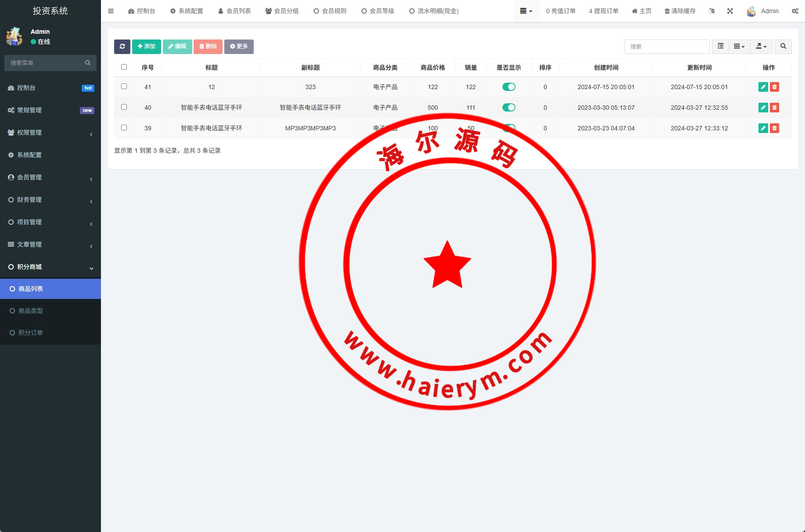Viewport: 805px width, 532px height.
Task: Open the 会员列表 top tab
Action: pos(234,11)
